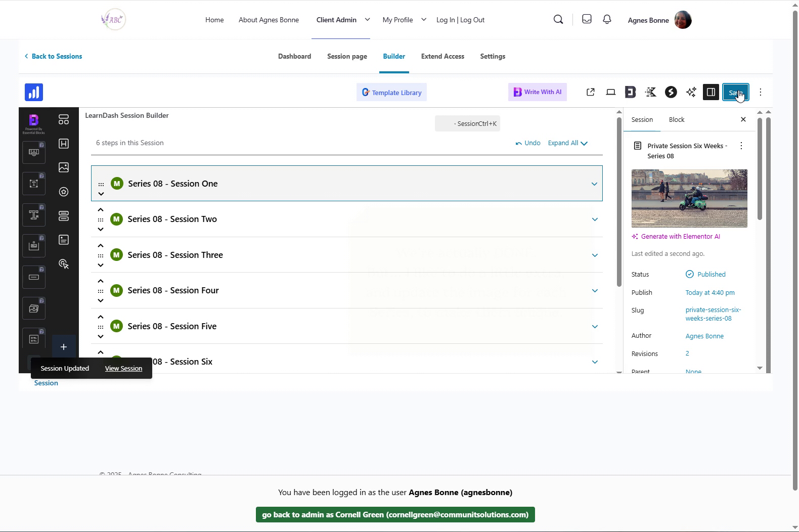The image size is (799, 532).
Task: Click the View Session link
Action: click(123, 369)
